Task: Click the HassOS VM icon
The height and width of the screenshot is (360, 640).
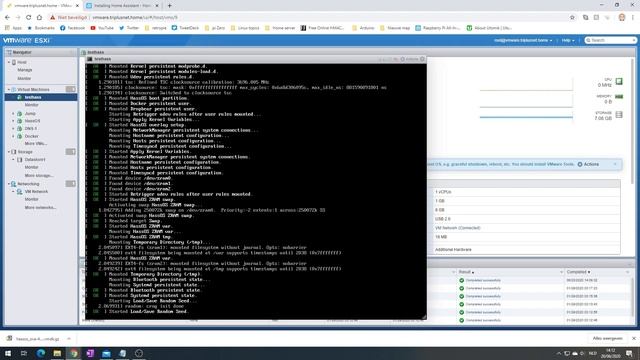Action: [x=19, y=121]
